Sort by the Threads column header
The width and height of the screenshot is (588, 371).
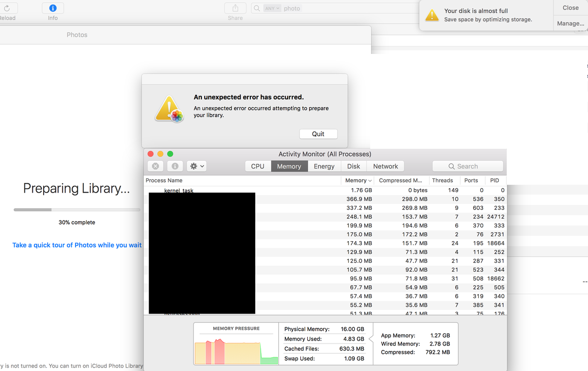click(445, 180)
